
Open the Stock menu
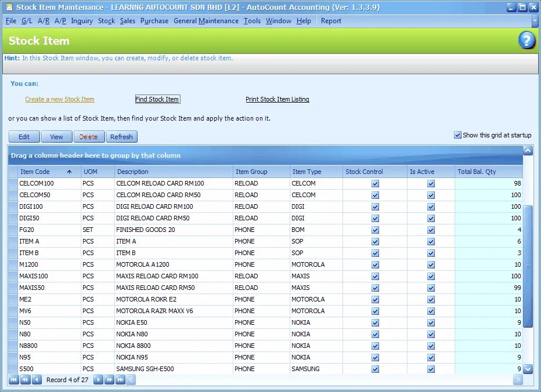[106, 21]
